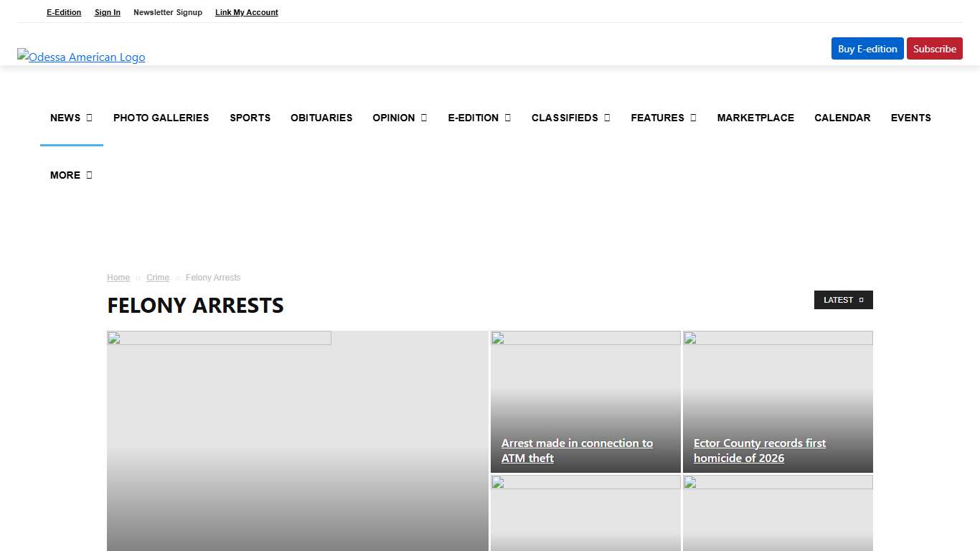This screenshot has width=980, height=551.
Task: Click the Odessa American logo
Action: (x=81, y=57)
